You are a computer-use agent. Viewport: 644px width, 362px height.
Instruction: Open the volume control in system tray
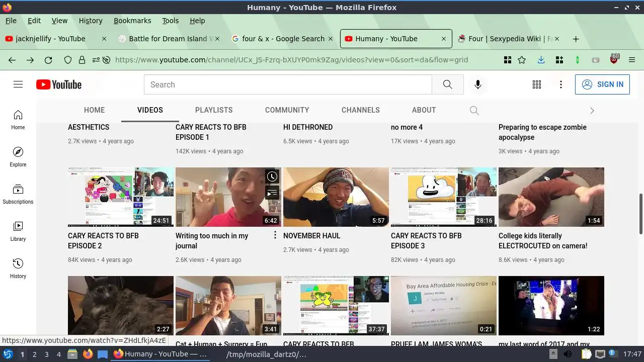pyautogui.click(x=568, y=354)
